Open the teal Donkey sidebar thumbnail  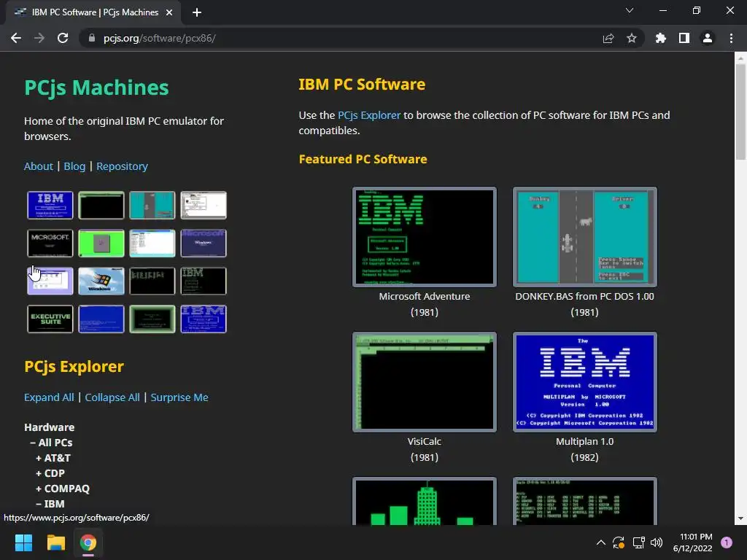(x=152, y=205)
